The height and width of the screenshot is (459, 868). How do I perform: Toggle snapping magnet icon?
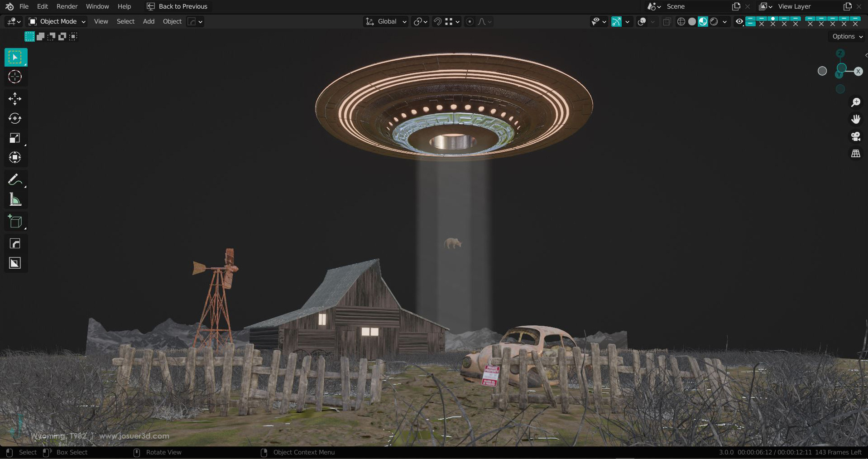(x=437, y=21)
